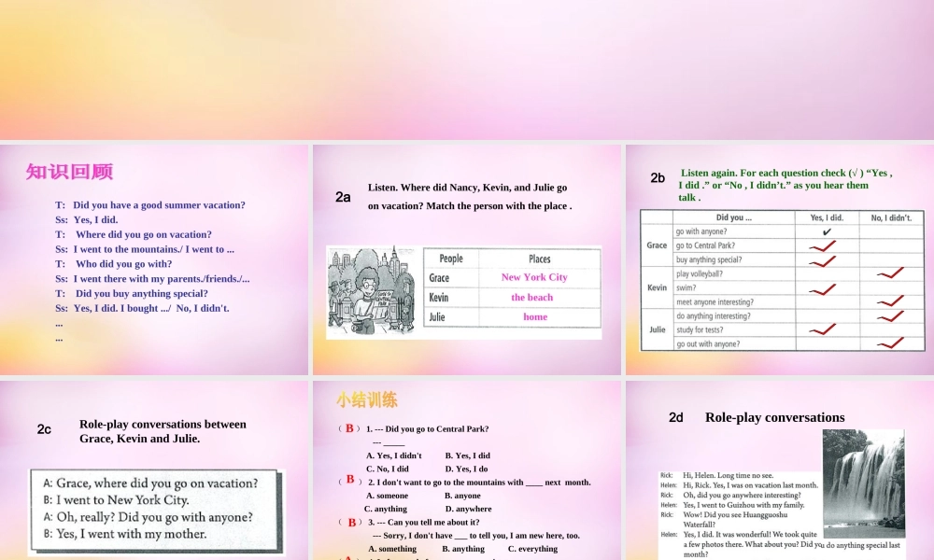Click 'the beach' answer next to Kevin
The height and width of the screenshot is (560, 934).
pos(531,297)
